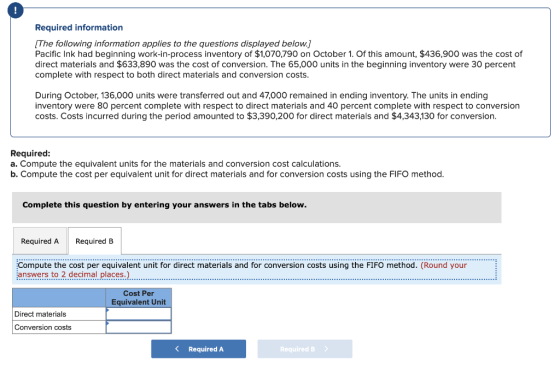Viewport: 560px width, 373px height.
Task: Click the Complete this question banner
Action: coord(257,207)
